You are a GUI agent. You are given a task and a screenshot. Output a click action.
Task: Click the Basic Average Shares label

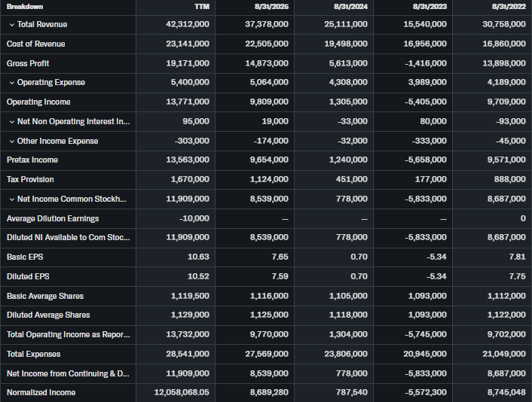coord(45,296)
